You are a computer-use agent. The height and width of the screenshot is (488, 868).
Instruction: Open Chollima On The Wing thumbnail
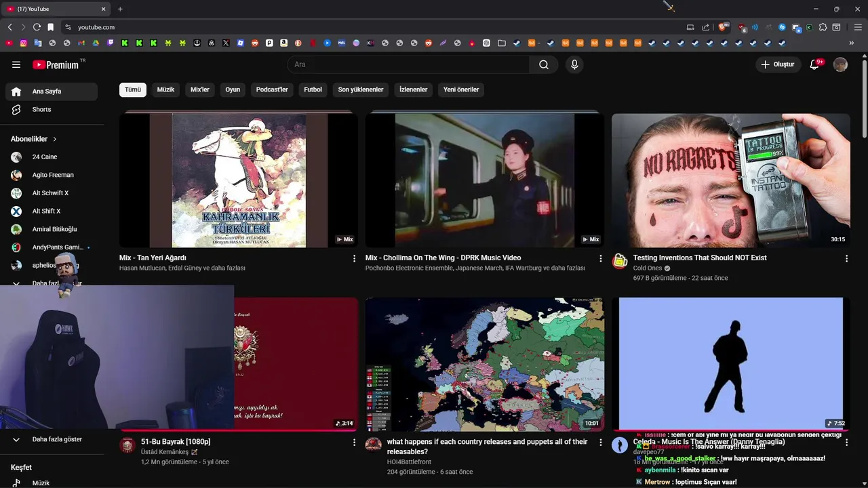point(485,180)
